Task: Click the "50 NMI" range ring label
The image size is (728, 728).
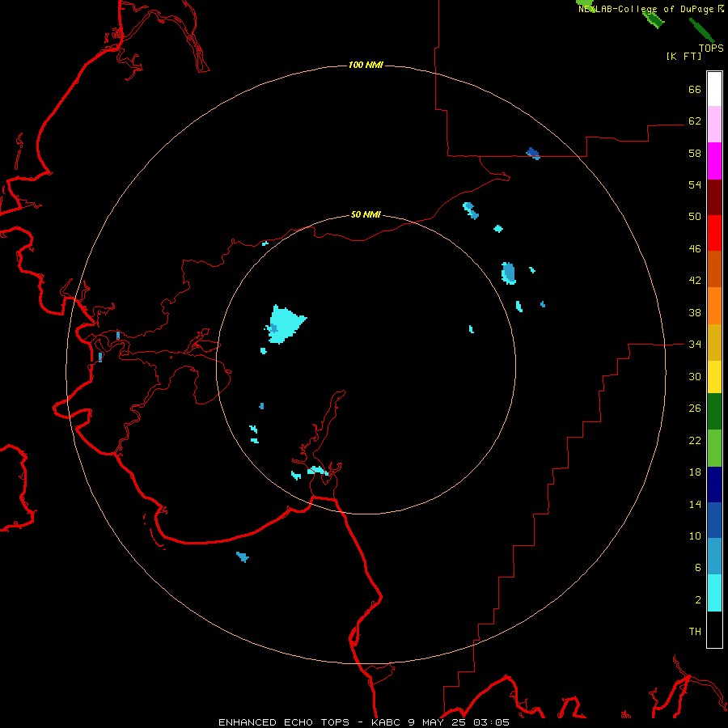Action: [366, 214]
